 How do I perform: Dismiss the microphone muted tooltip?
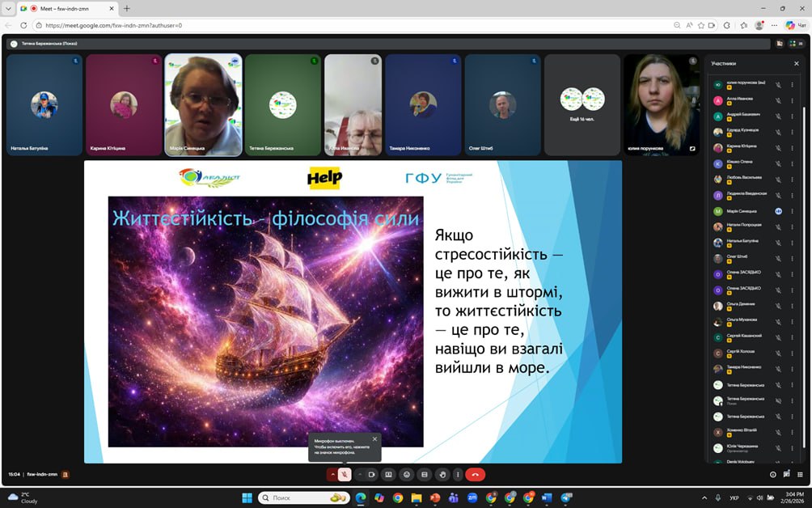pyautogui.click(x=374, y=439)
